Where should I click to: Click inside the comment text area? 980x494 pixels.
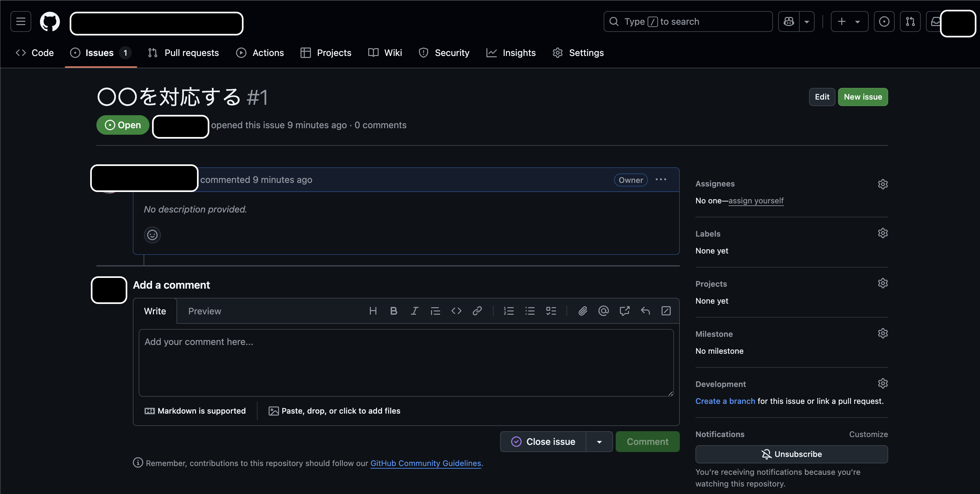tap(406, 361)
